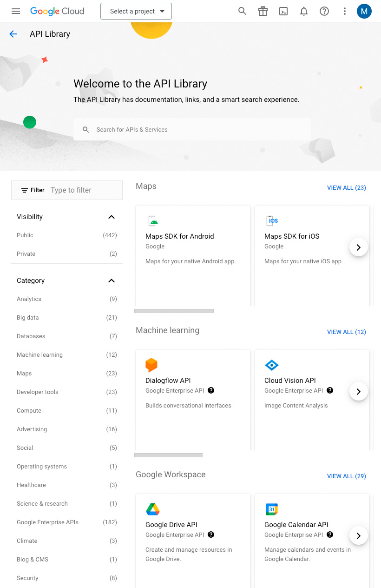The image size is (381, 588).
Task: Click the Maps SDK for Android icon
Action: coord(153,220)
